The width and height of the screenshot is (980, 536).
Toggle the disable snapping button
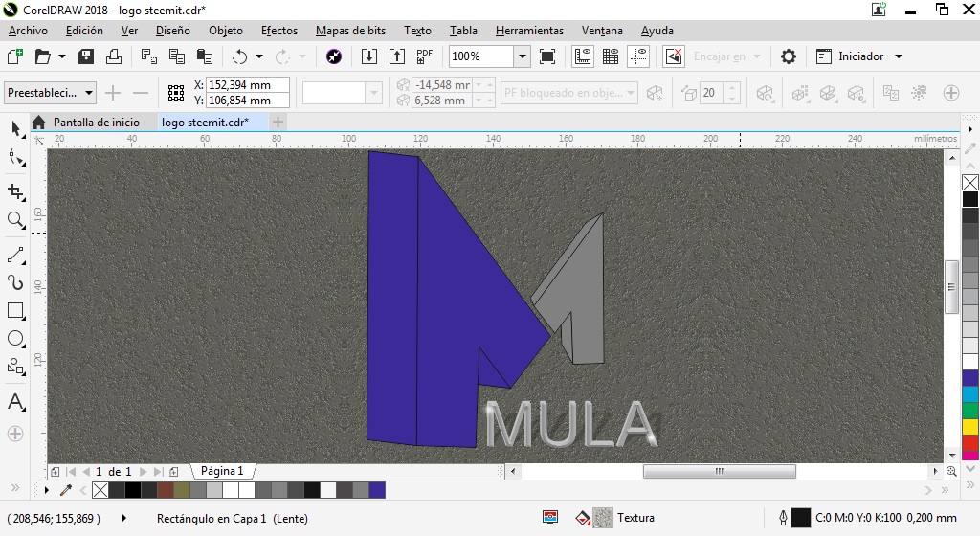674,56
